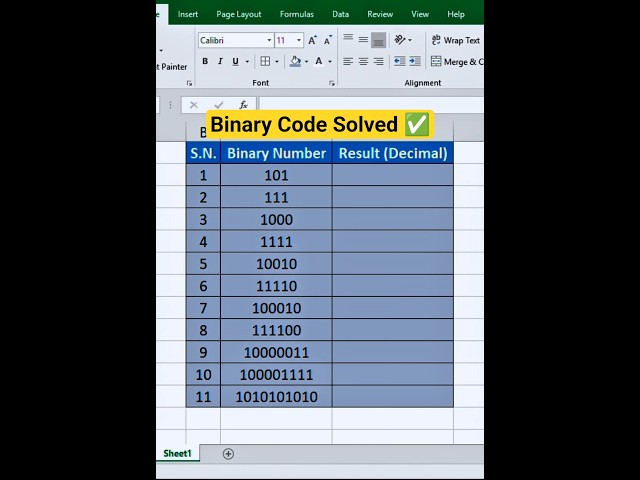The width and height of the screenshot is (640, 480).
Task: Select cell containing binary 10010
Action: pyautogui.click(x=276, y=264)
